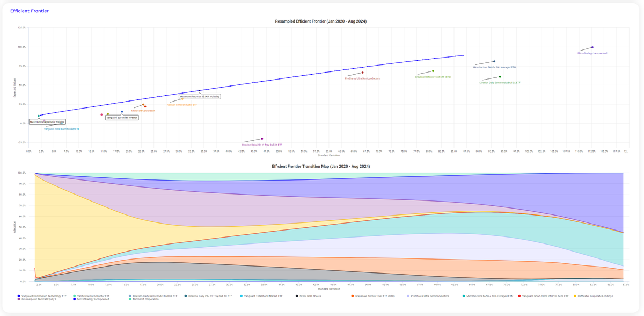644x316 pixels.
Task: Click the Maximum Sharpe Ratio Weights callout
Action: point(47,122)
